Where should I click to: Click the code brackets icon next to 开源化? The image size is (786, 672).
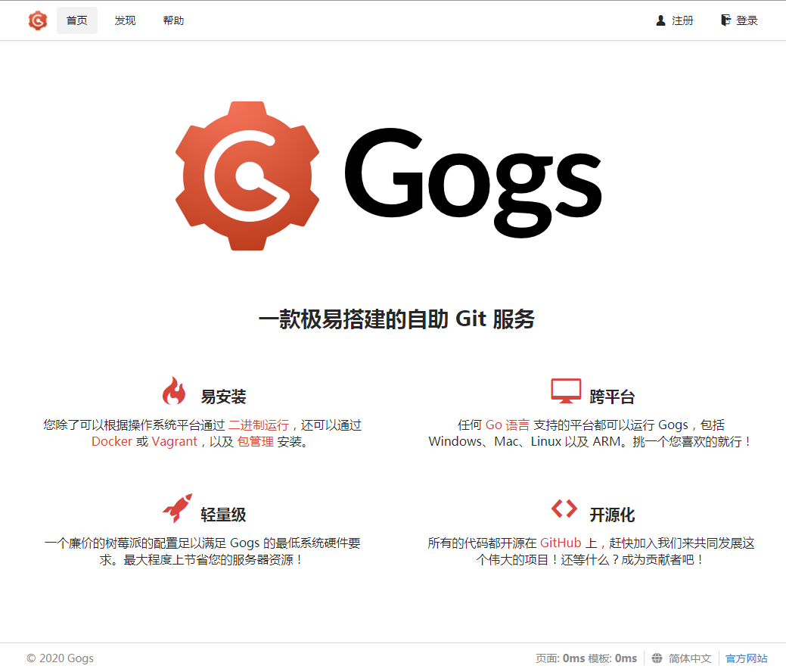[x=564, y=509]
